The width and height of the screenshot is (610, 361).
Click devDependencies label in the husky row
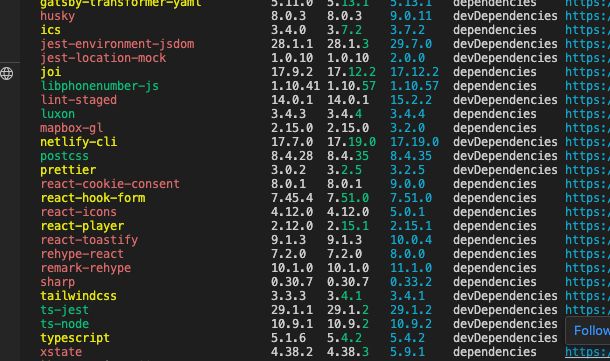click(505, 16)
